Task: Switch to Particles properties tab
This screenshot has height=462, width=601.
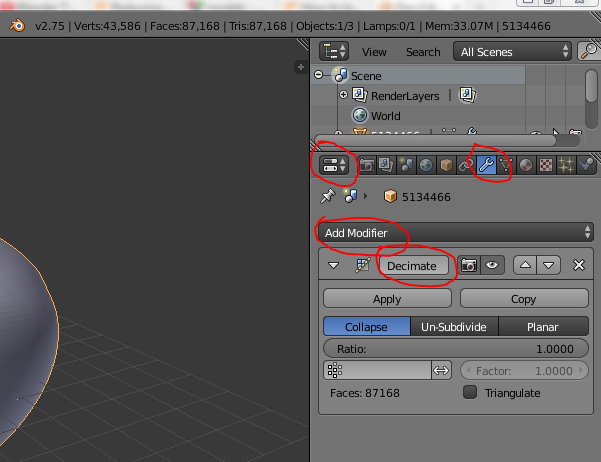Action: tap(566, 165)
